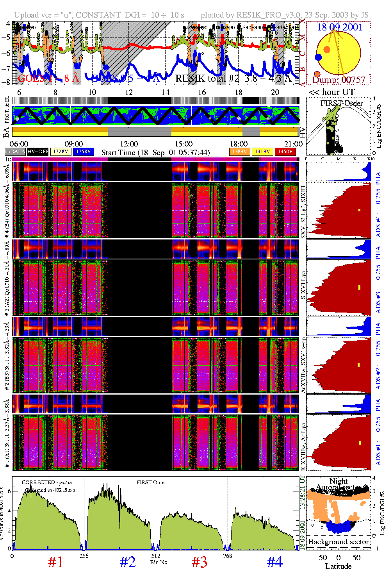This screenshot has height=577, width=392.
Task: Click the blue #2 spectrum channel label
Action: click(x=128, y=562)
